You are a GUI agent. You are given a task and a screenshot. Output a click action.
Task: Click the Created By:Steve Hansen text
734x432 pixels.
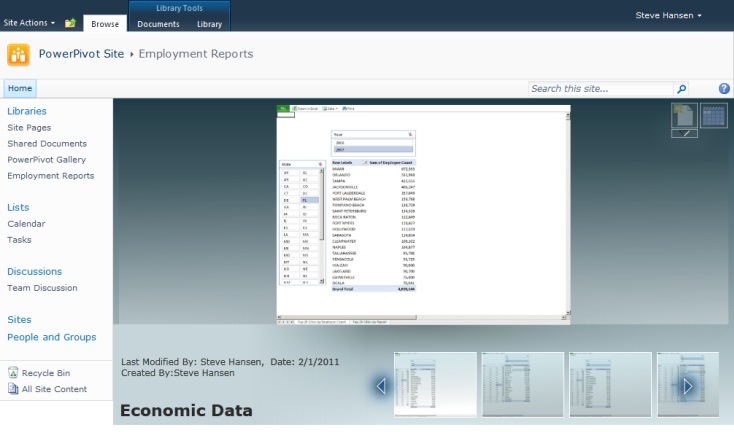(177, 373)
